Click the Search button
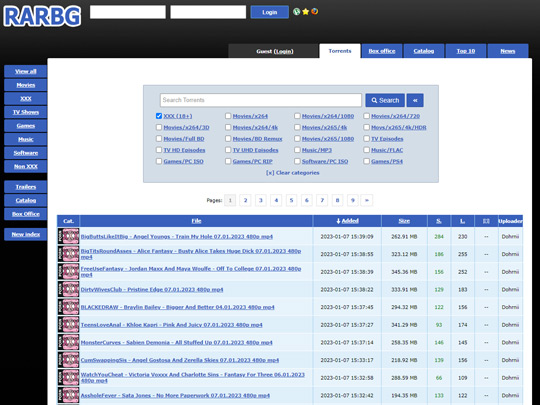540x405 pixels. (385, 100)
